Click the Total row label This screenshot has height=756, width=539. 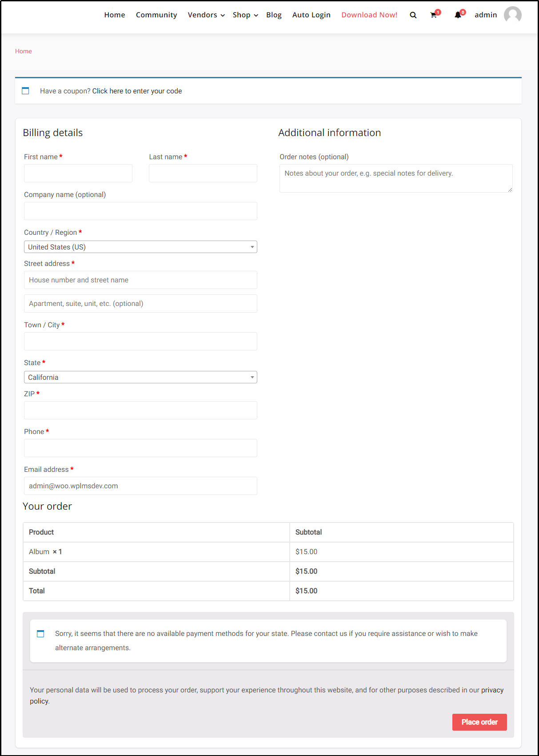pyautogui.click(x=37, y=591)
